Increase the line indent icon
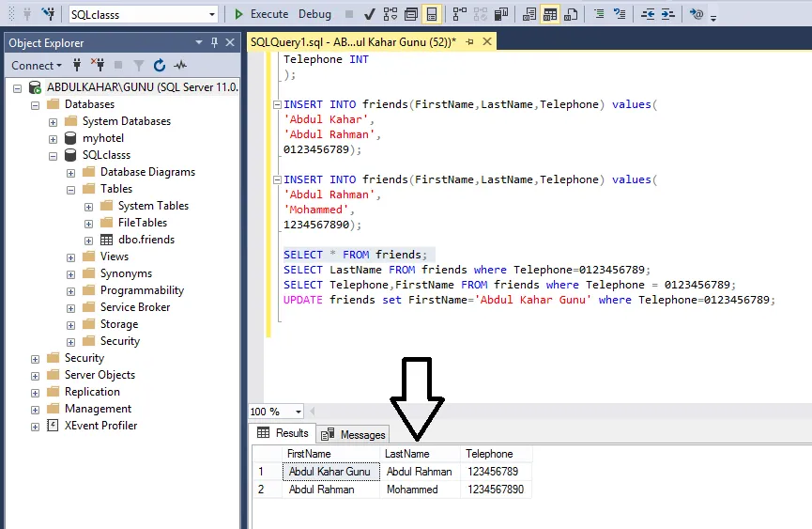The height and width of the screenshot is (529, 812). coord(668,14)
